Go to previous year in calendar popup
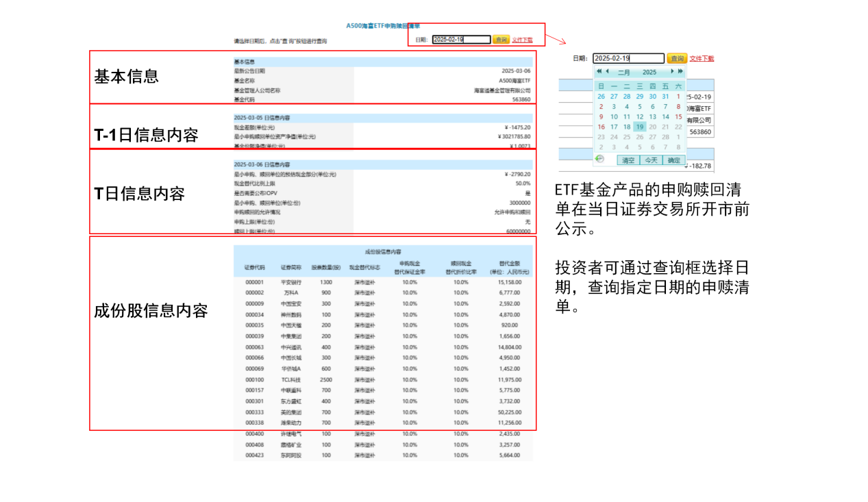 click(x=599, y=72)
